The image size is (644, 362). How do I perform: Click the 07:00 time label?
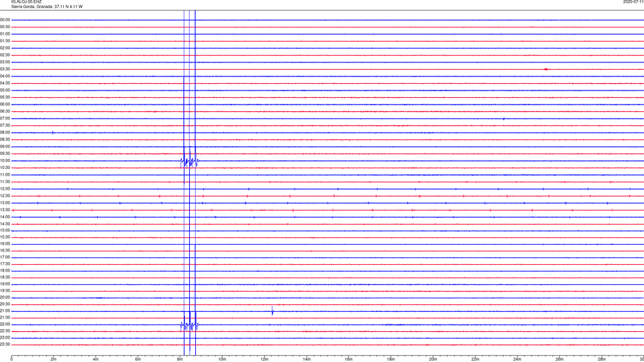(5, 118)
